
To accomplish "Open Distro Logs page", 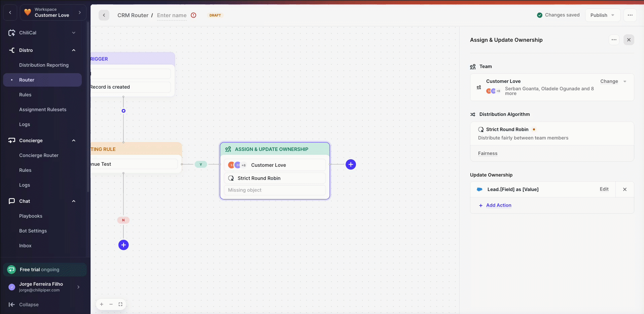I will click(x=25, y=124).
